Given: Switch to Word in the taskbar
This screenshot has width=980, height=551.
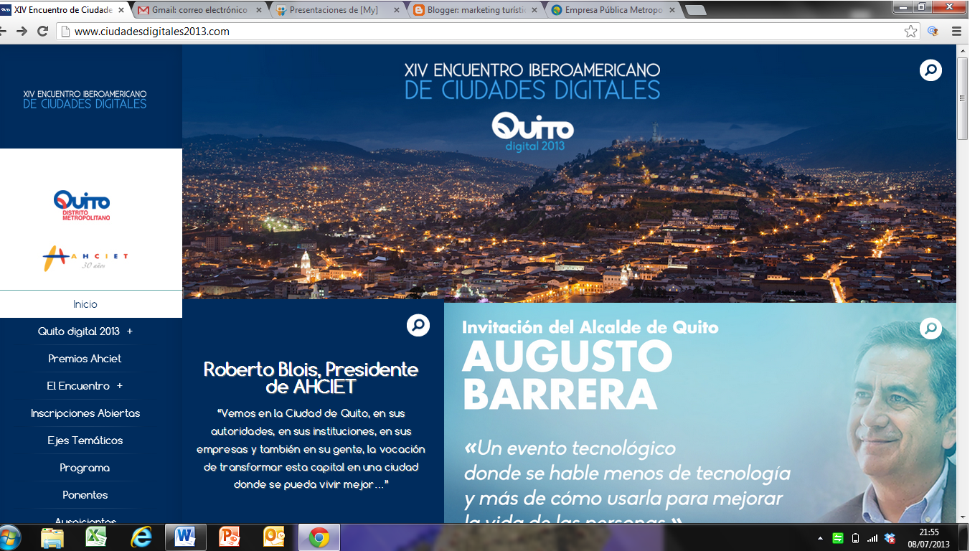Looking at the screenshot, I should click(x=186, y=537).
